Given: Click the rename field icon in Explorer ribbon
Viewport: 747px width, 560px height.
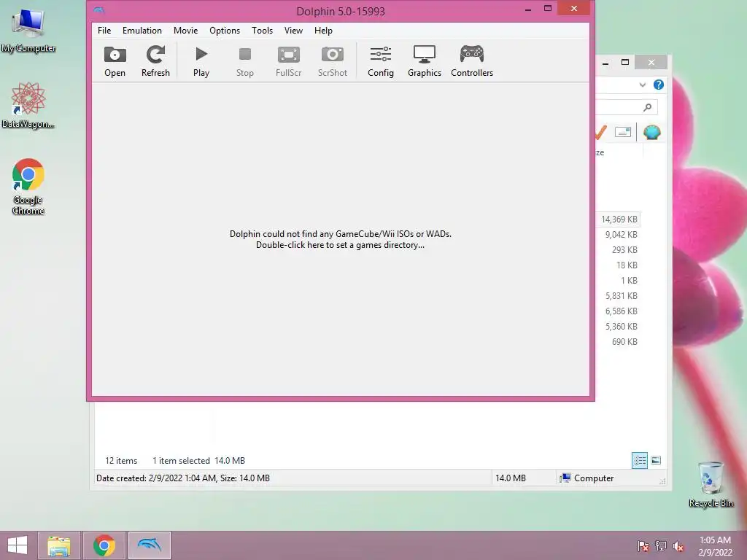Looking at the screenshot, I should [x=623, y=132].
